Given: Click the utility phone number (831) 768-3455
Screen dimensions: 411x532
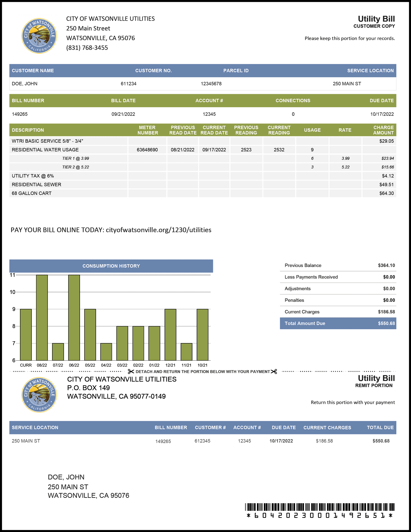Looking at the screenshot, I should coord(87,48).
